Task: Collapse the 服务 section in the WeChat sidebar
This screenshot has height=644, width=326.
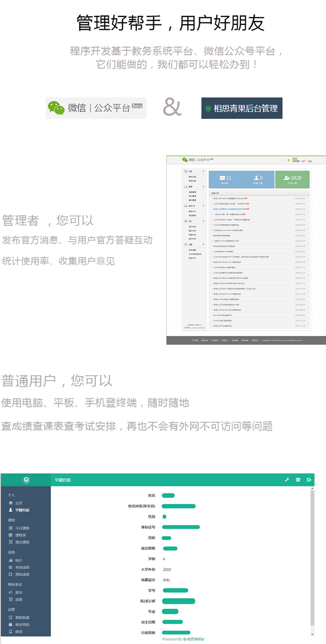Action: pyautogui.click(x=203, y=206)
